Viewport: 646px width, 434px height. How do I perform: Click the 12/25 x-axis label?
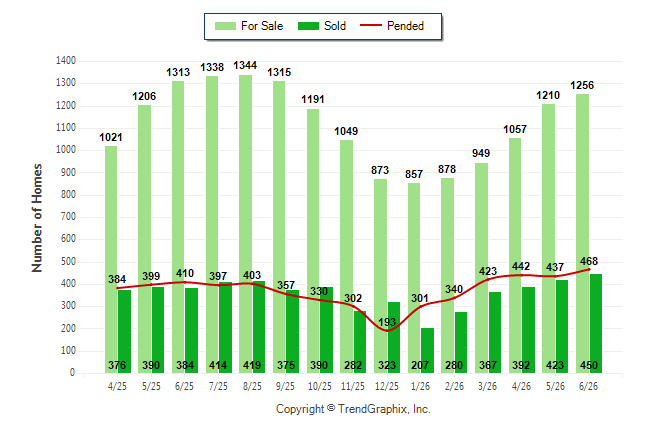[x=387, y=386]
